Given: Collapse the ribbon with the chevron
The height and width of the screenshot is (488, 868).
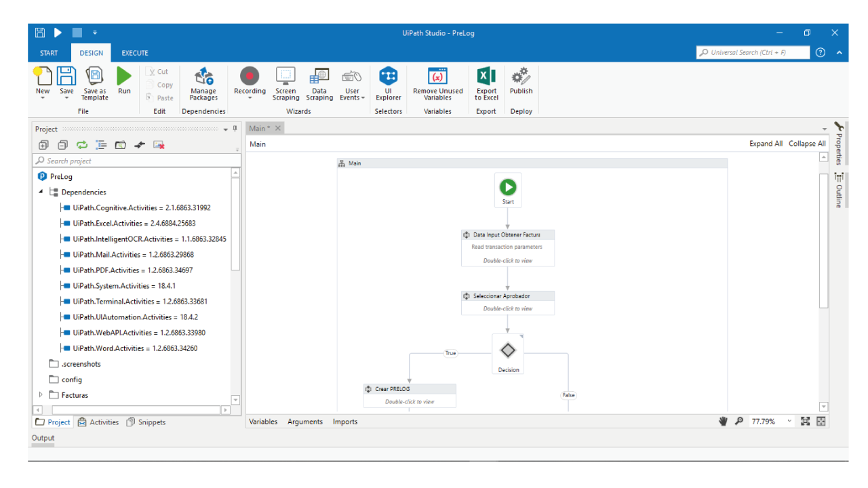Looking at the screenshot, I should pos(839,52).
